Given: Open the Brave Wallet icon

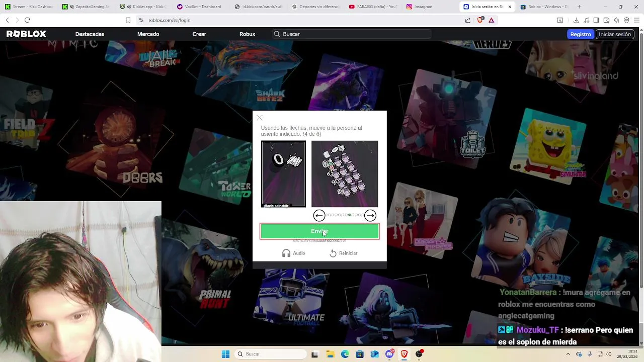Looking at the screenshot, I should click(606, 20).
